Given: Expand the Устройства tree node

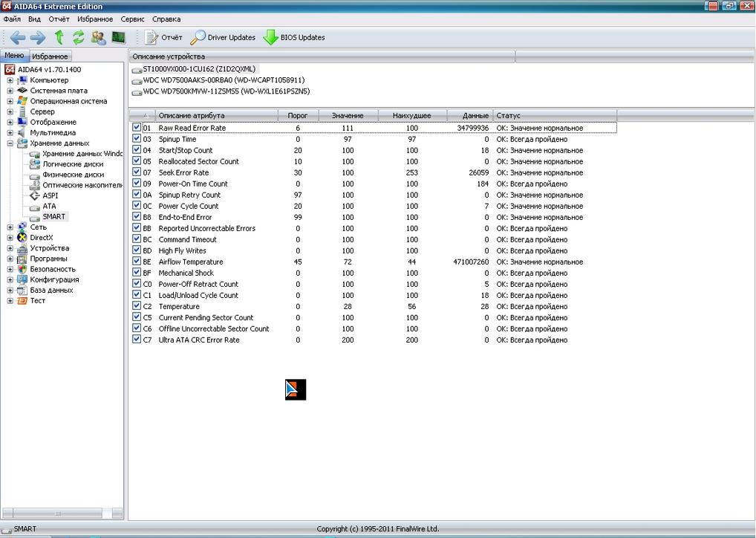Looking at the screenshot, I should tap(10, 248).
